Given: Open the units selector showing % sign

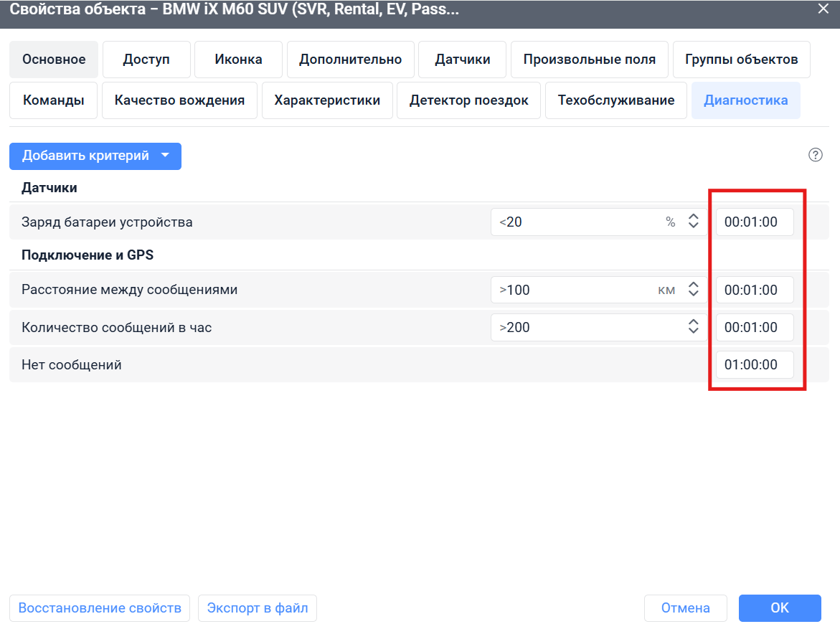Looking at the screenshot, I should click(x=670, y=222).
